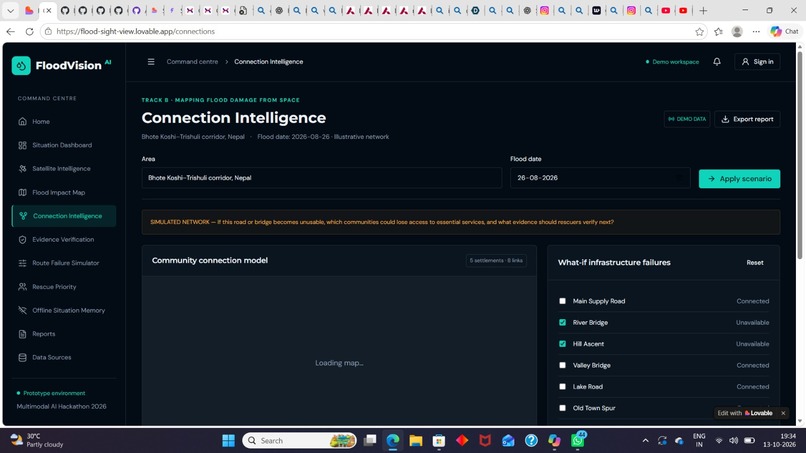Open the Flood date picker field
This screenshot has height=453, width=806.
(x=600, y=178)
